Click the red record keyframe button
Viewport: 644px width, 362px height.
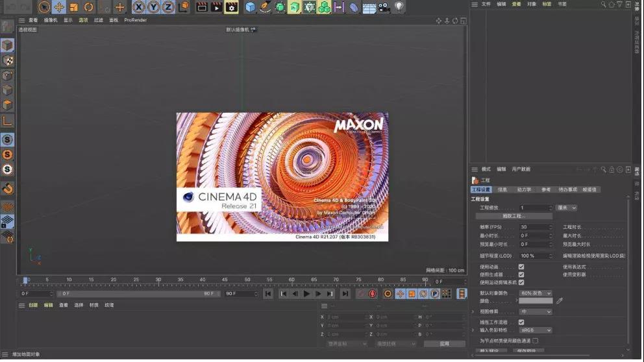(373, 294)
